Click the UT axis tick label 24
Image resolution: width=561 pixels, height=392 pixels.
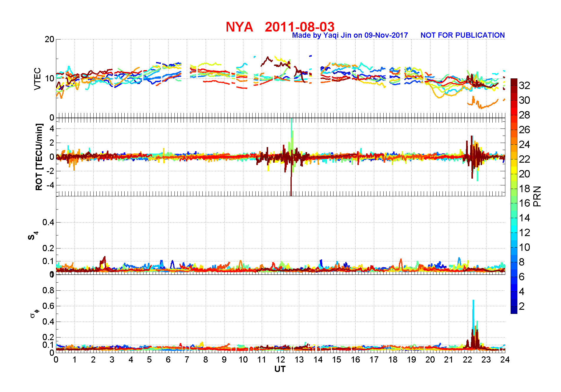[x=505, y=360]
